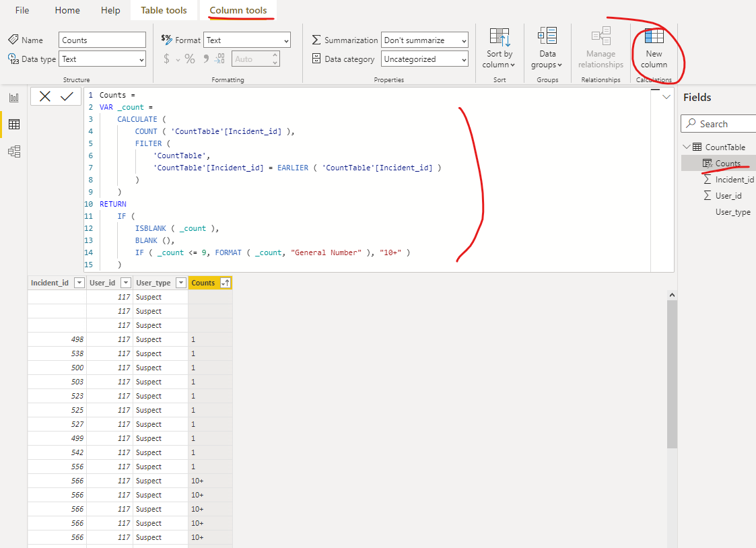
Task: Click the Fields search box
Action: (x=718, y=123)
